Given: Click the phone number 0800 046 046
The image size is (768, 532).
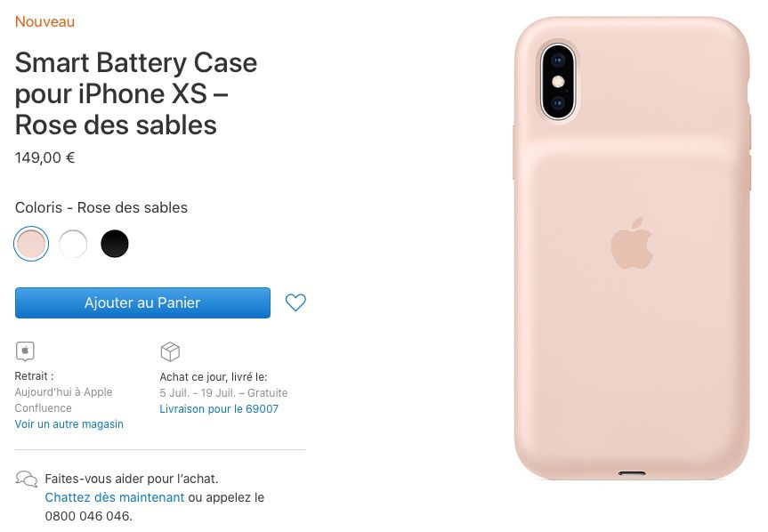Looking at the screenshot, I should coord(88,516).
